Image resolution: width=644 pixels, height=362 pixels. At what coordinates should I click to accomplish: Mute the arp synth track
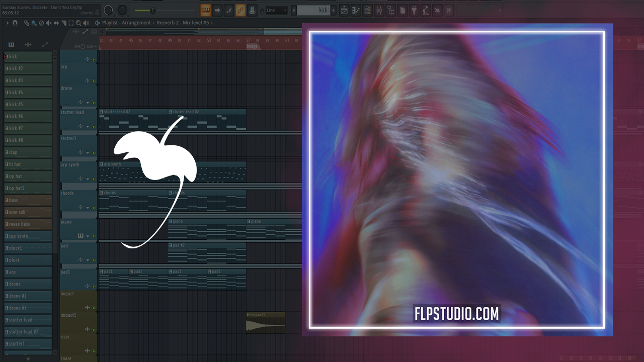[x=94, y=179]
